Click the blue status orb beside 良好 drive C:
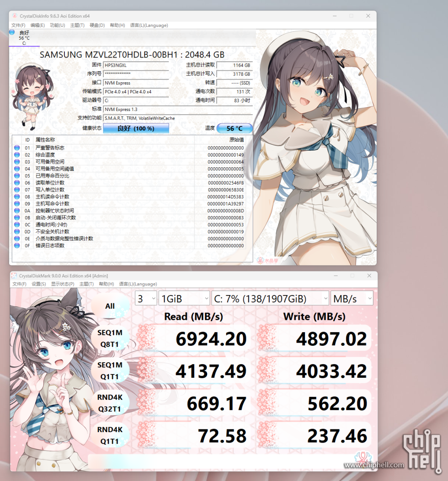This screenshot has height=481, width=448. 12,32
